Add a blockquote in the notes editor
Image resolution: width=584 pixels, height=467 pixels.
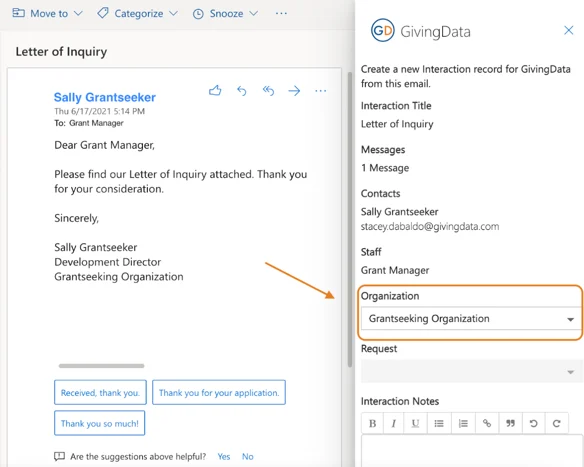click(x=510, y=423)
